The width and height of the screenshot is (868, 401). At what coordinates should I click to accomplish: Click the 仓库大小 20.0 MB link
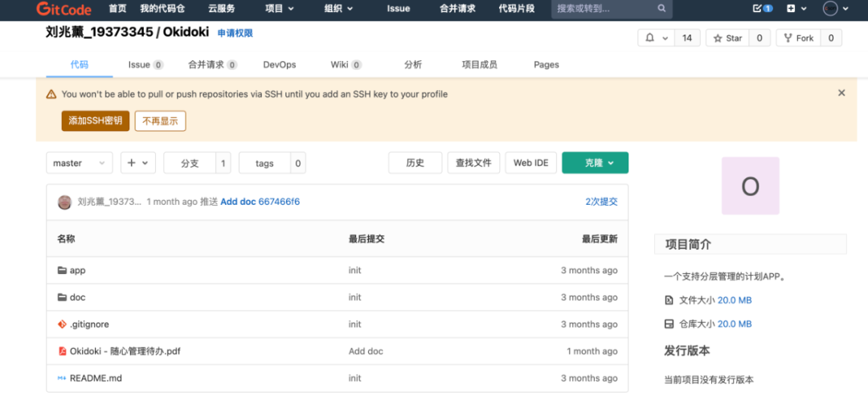[x=735, y=324]
